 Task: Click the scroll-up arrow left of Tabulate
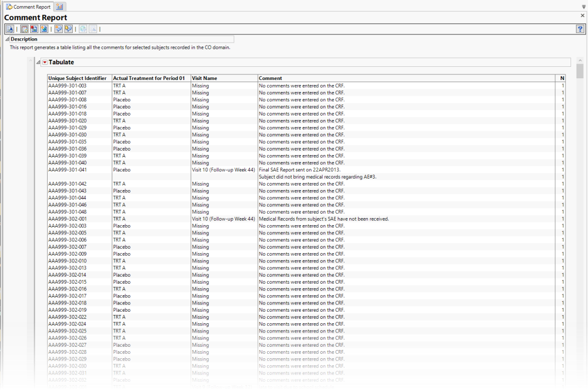point(31,60)
